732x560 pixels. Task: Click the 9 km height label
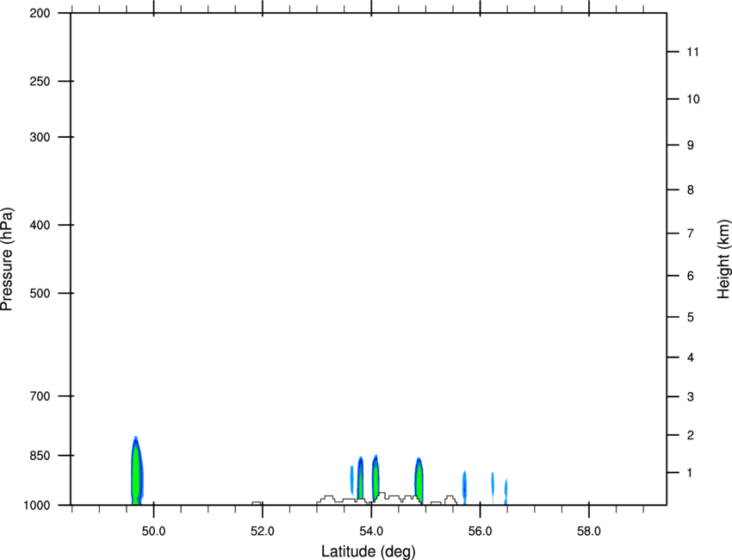pyautogui.click(x=691, y=146)
